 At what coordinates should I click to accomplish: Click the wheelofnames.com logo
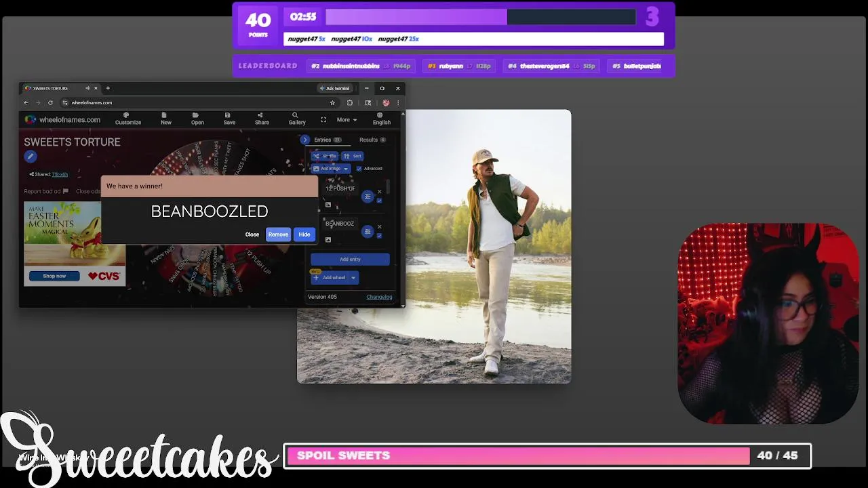coord(62,120)
